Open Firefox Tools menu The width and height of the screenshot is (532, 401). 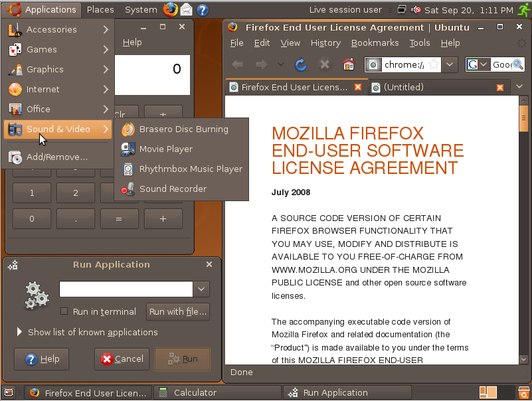(x=419, y=43)
